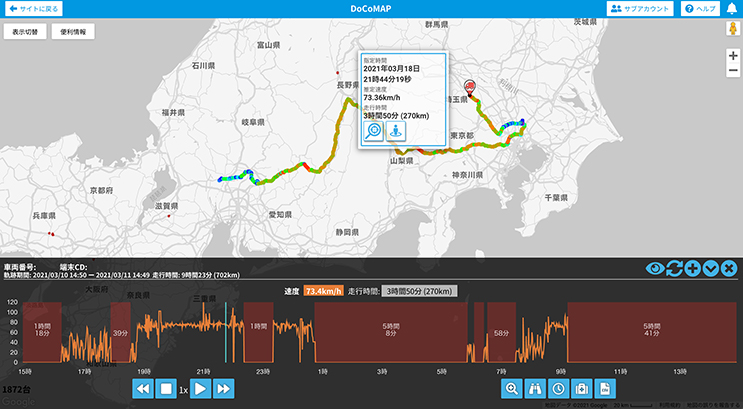
Task: Open the サブアカウント menu
Action: (x=641, y=8)
